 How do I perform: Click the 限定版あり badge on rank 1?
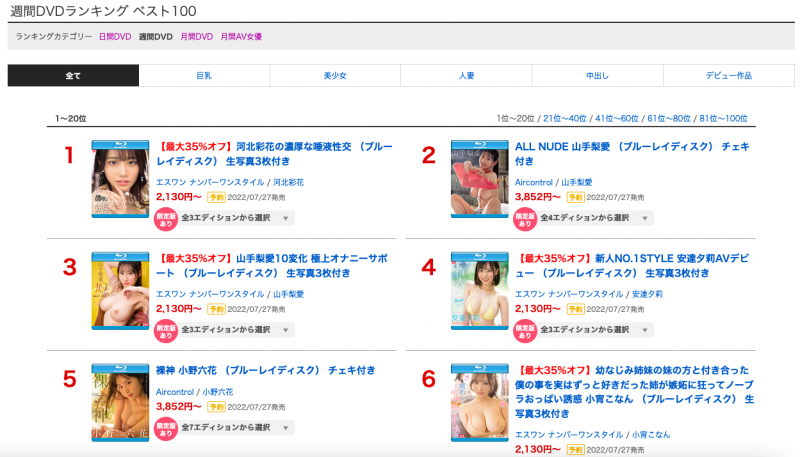(x=165, y=218)
